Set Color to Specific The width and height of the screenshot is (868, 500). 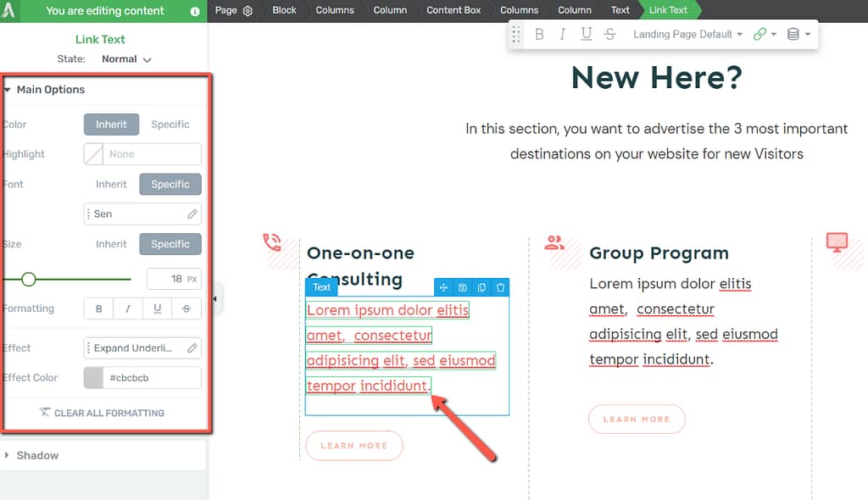click(x=170, y=125)
